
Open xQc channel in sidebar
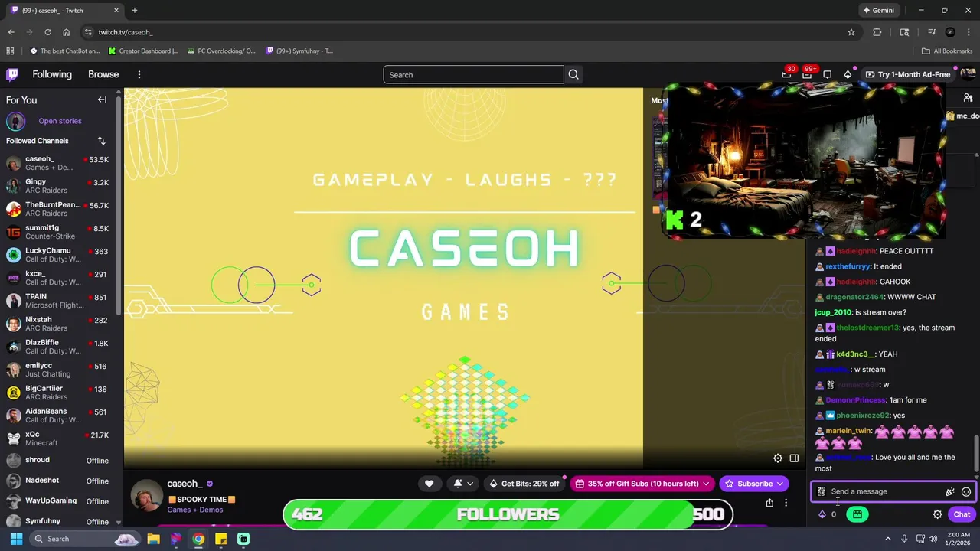[58, 439]
